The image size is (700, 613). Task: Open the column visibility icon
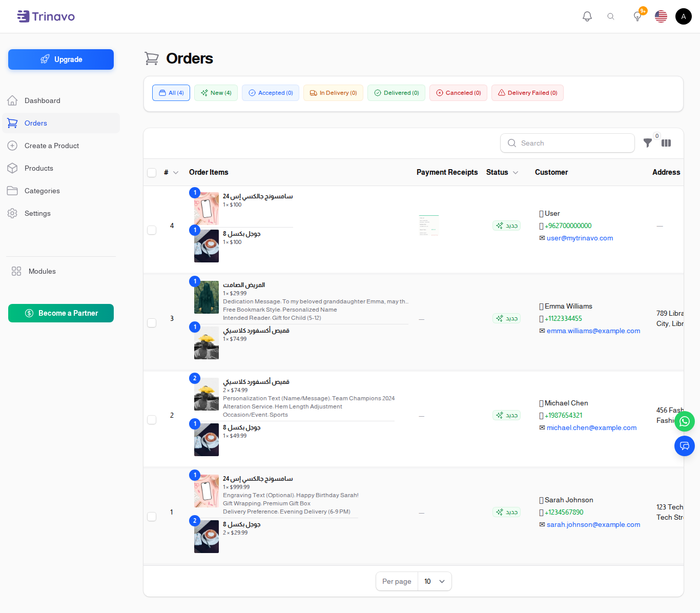666,143
